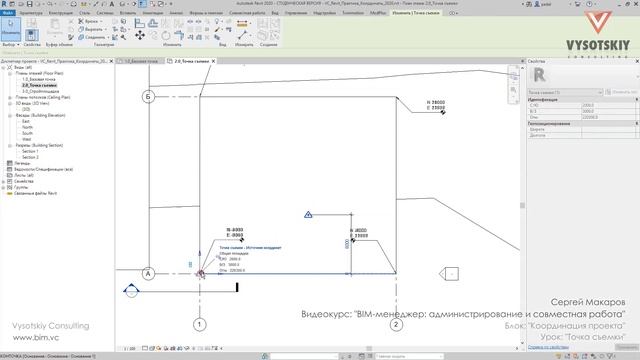Select the elevation marker near grid A
Image resolution: width=640 pixels, height=360 pixels.
click(131, 290)
